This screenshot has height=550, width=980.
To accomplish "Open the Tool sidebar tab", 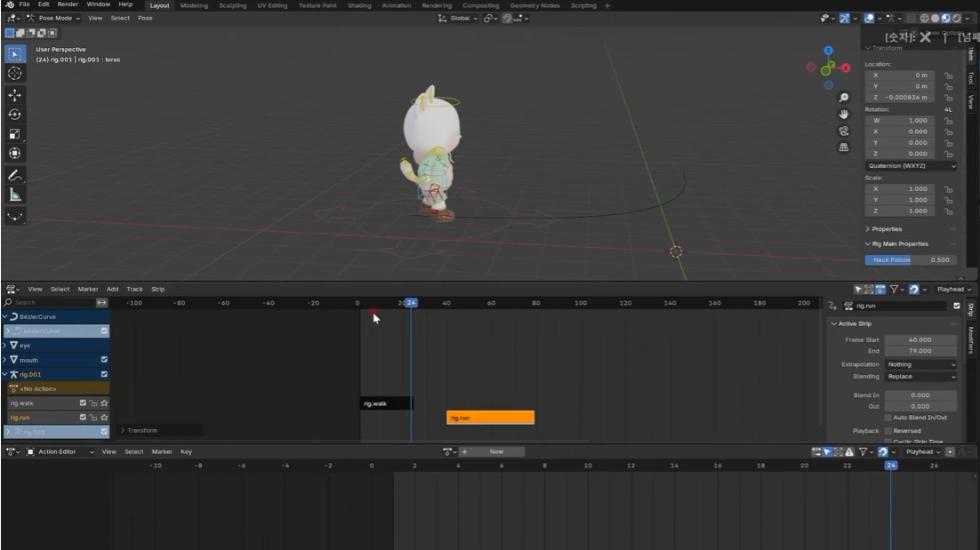I will point(970,77).
